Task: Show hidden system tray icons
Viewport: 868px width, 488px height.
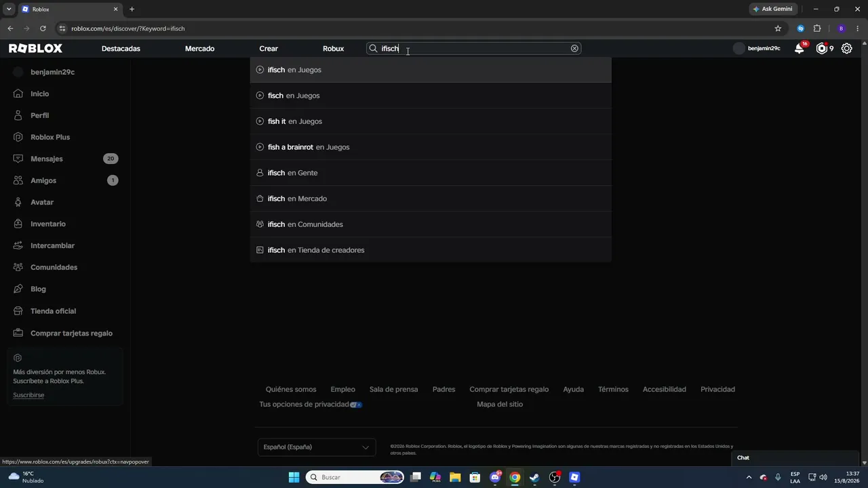Action: click(x=750, y=477)
